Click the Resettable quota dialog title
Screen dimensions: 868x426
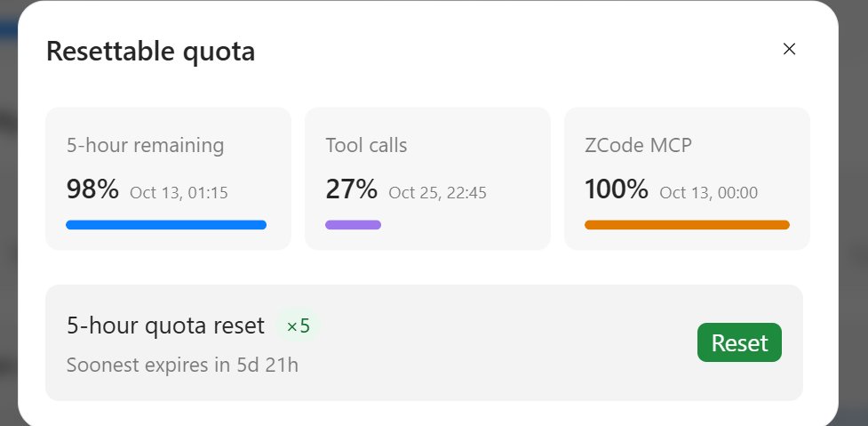pyautogui.click(x=150, y=51)
